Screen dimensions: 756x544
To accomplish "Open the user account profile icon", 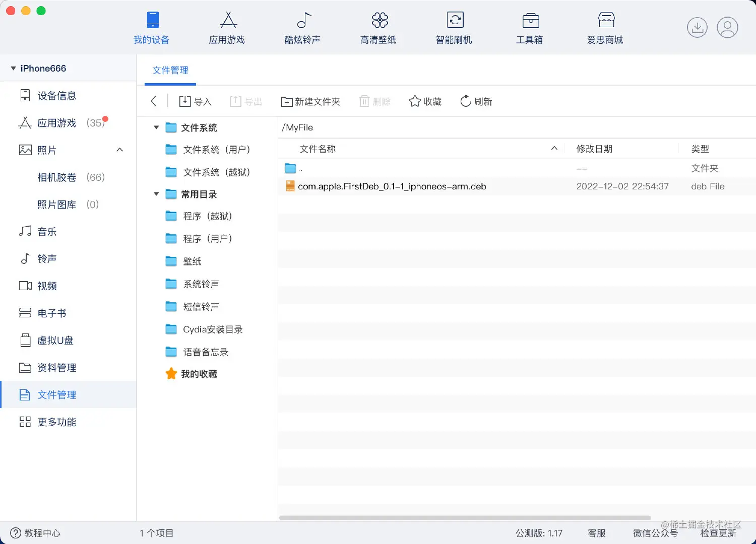I will tap(727, 27).
